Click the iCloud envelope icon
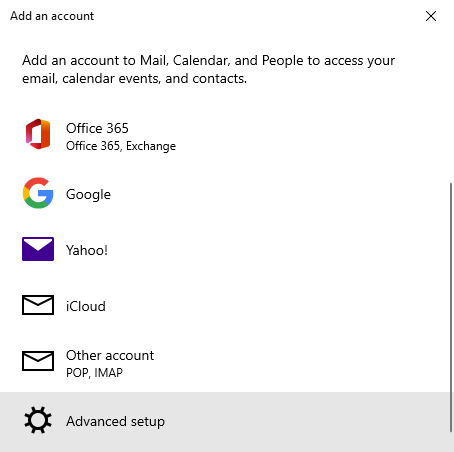 [38, 305]
